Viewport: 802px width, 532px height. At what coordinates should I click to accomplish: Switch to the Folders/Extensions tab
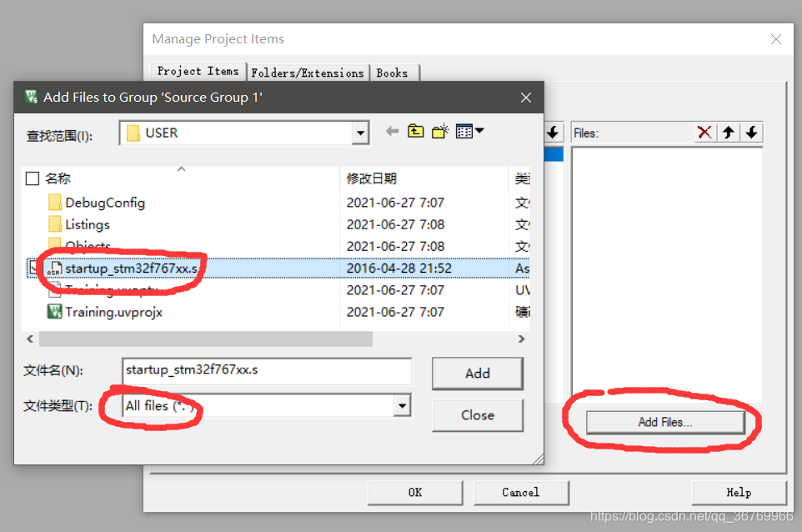coord(308,73)
